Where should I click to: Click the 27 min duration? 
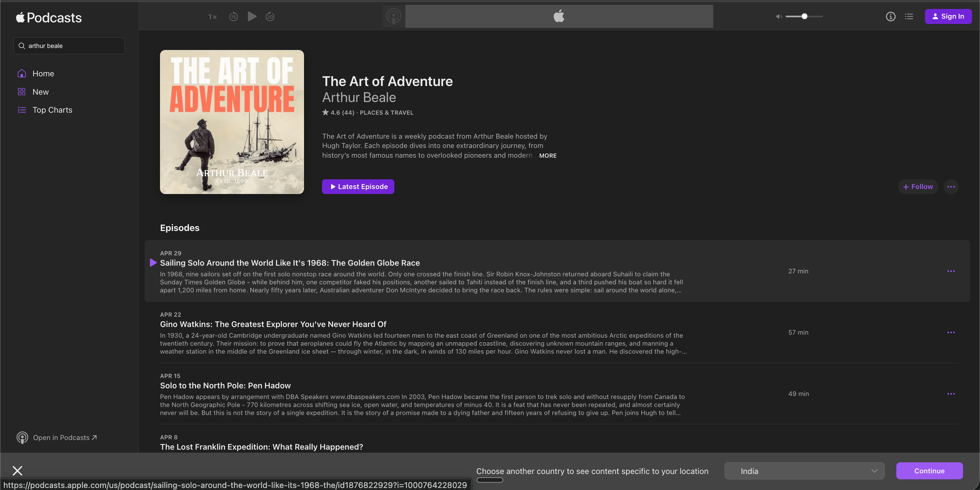coord(798,271)
